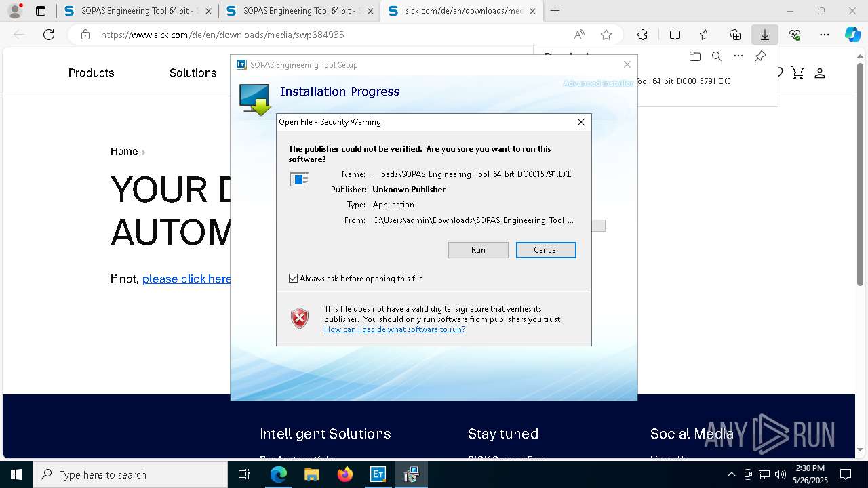Click the red shield warning icon
Screen dimensions: 868x488
pyautogui.click(x=300, y=318)
